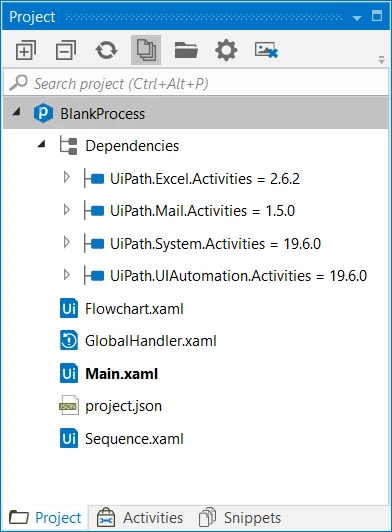Click the Flowchart.xaml Ui icon
The width and height of the screenshot is (392, 532).
point(69,308)
